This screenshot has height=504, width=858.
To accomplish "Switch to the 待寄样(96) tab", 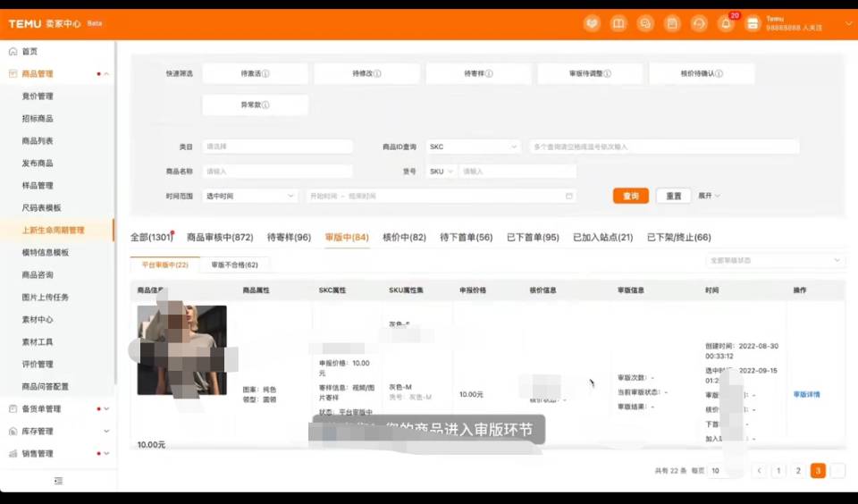I will (289, 238).
